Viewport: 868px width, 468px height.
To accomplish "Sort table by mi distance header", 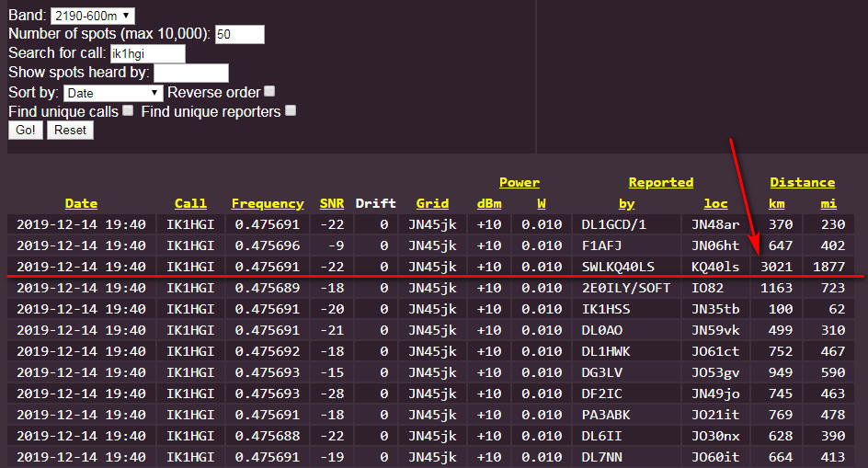I will pos(828,204).
